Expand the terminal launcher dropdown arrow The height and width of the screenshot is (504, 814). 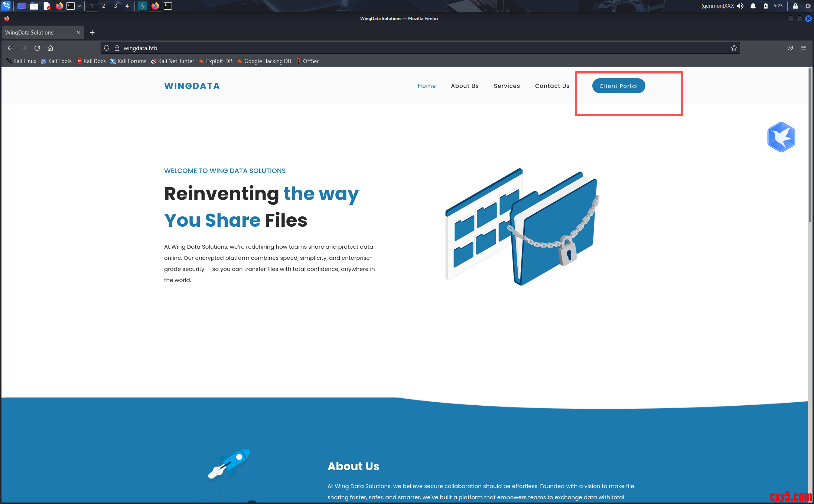(x=79, y=6)
